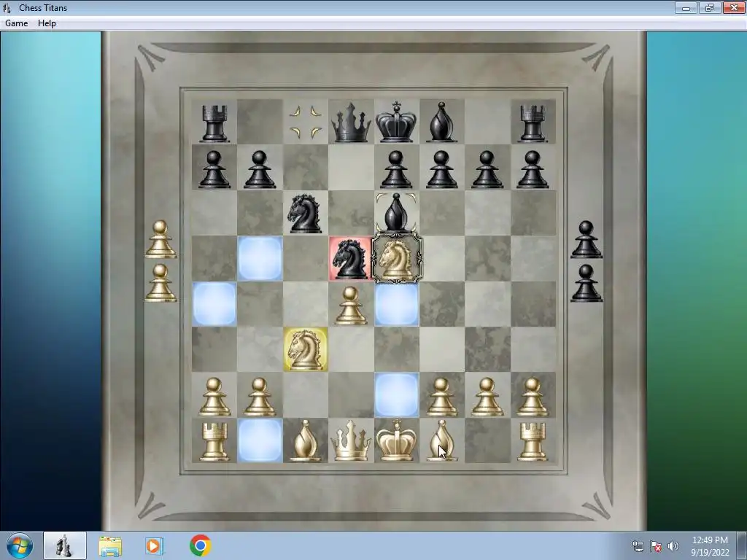This screenshot has height=560, width=747.
Task: Open the volume control in tray
Action: coord(673,546)
